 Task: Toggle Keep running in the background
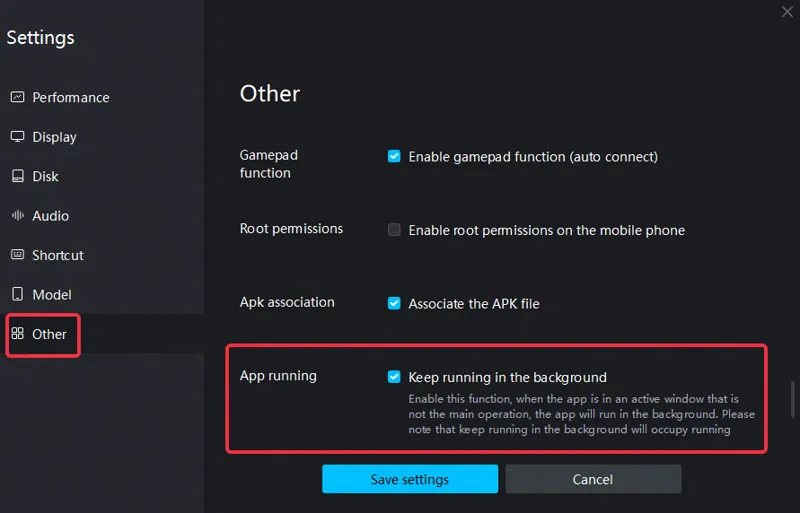394,377
